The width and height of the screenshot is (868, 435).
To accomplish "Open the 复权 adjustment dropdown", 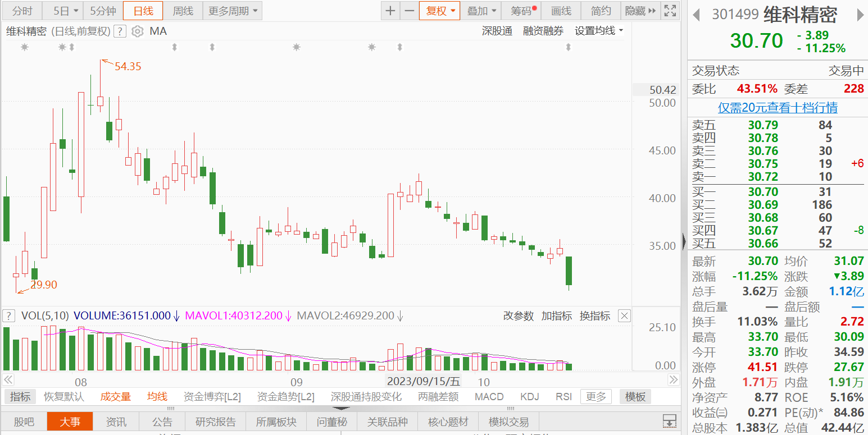I will tap(439, 11).
